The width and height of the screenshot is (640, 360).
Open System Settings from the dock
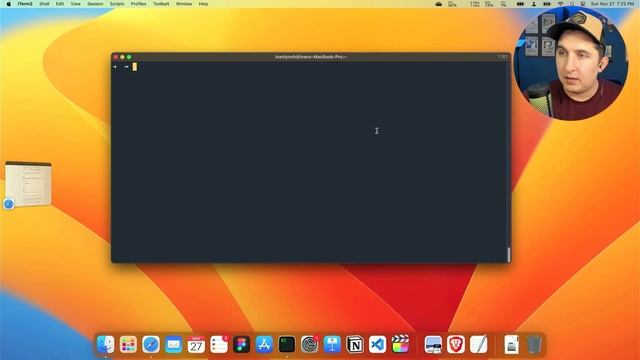310,344
